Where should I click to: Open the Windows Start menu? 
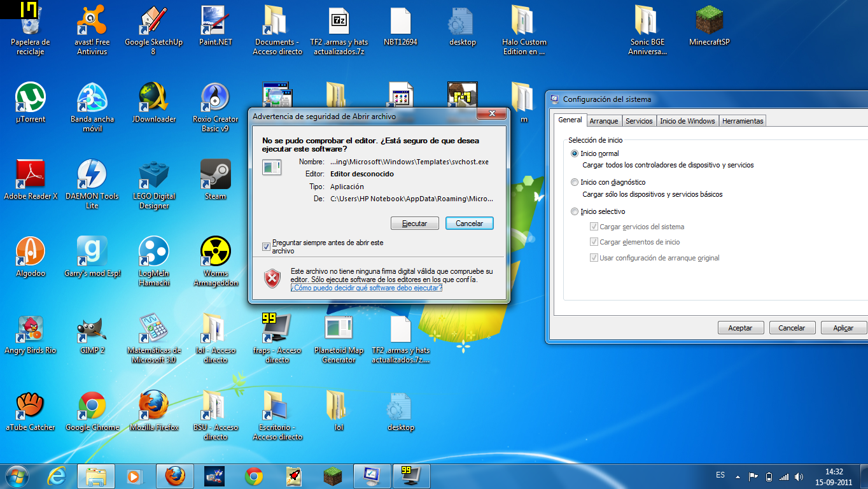pos(17,476)
